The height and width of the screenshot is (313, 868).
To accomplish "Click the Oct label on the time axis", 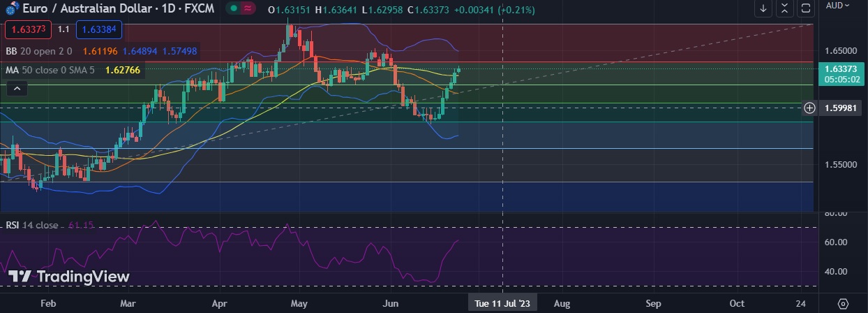I will [737, 304].
